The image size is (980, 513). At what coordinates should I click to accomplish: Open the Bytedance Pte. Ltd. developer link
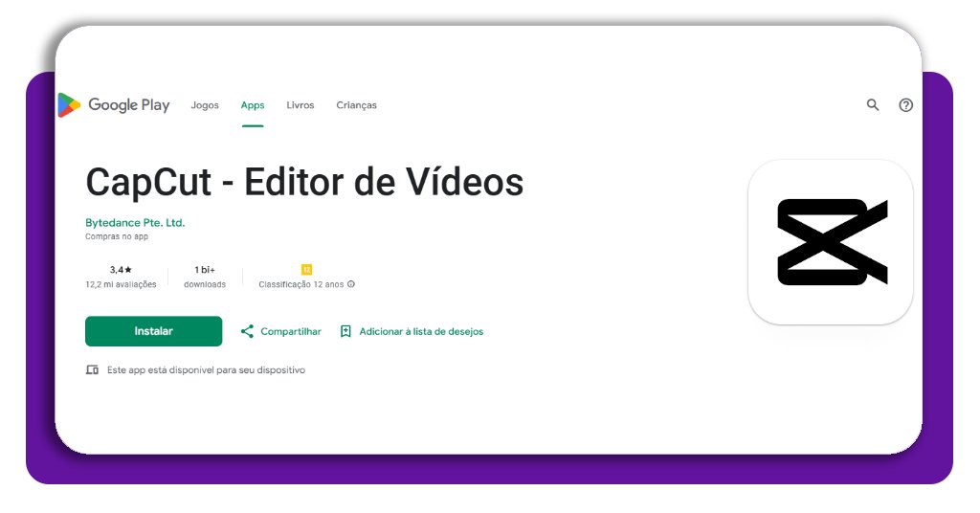click(135, 222)
